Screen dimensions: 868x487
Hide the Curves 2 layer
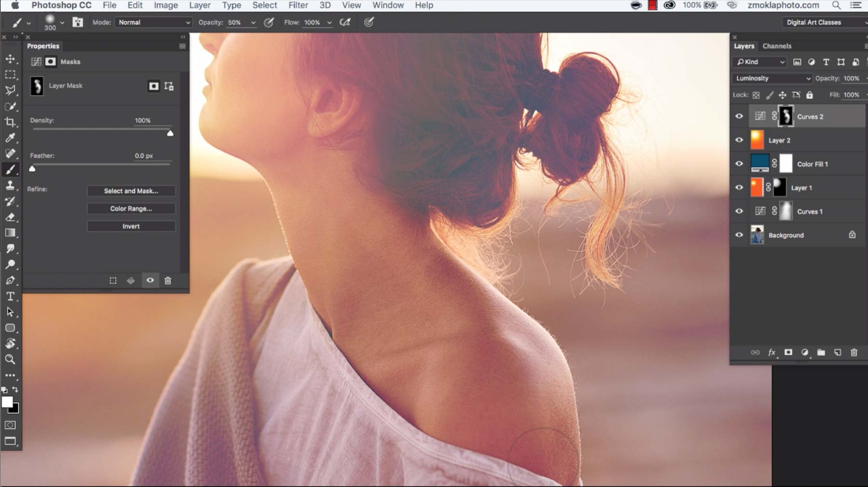739,116
